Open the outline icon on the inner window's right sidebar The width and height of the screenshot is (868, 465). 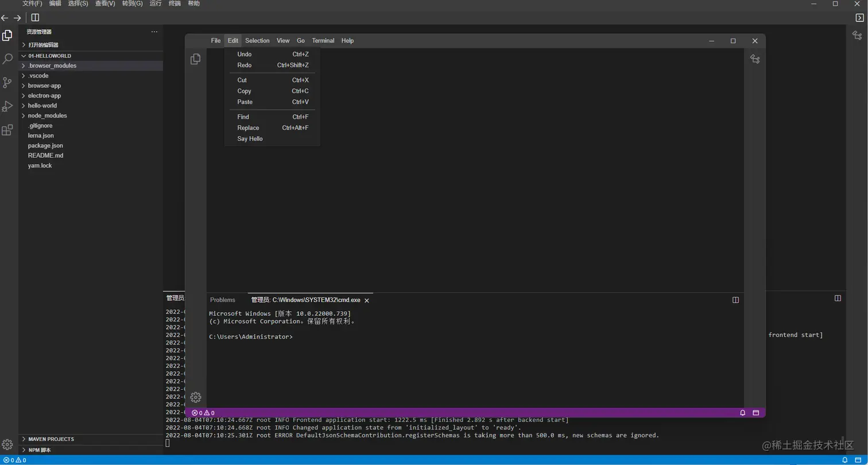tap(755, 59)
